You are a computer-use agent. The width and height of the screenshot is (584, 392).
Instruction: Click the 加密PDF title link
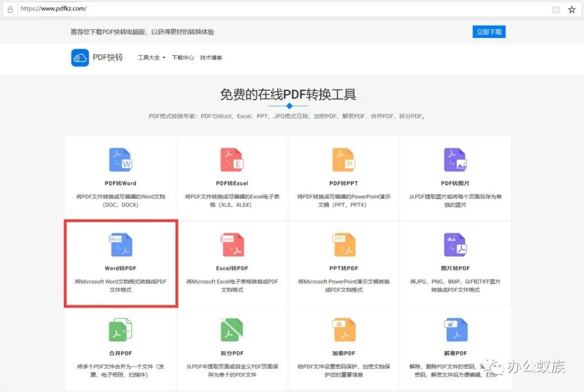coord(344,353)
